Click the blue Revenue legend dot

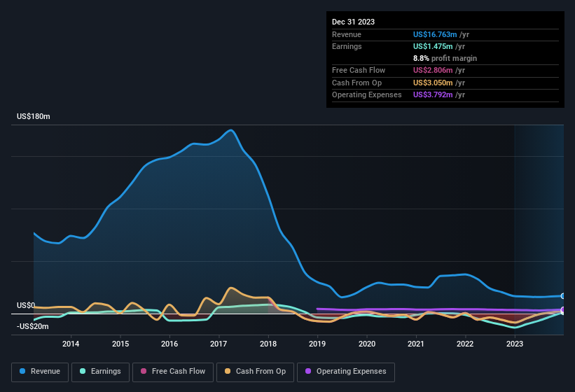[22, 371]
